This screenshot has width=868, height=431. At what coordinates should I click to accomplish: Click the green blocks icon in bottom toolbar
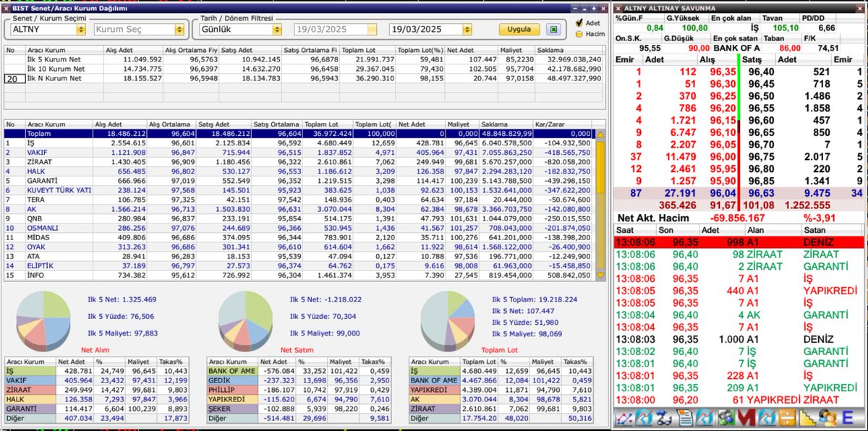click(x=726, y=418)
